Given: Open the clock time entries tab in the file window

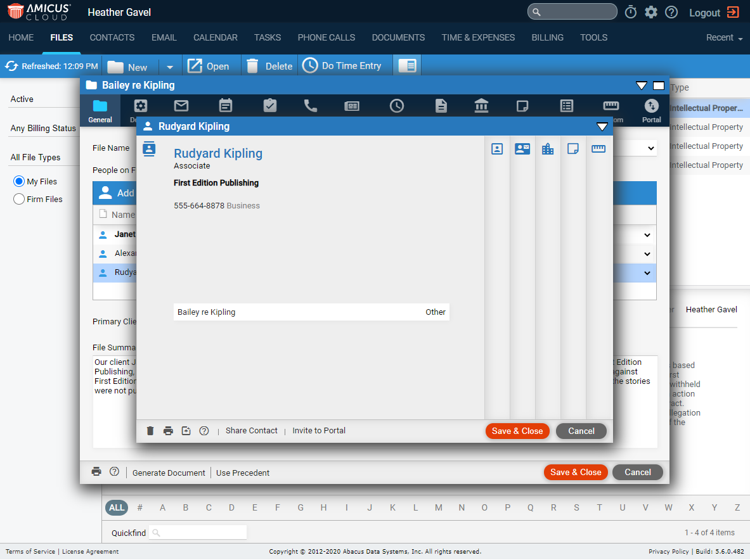Looking at the screenshot, I should (396, 106).
